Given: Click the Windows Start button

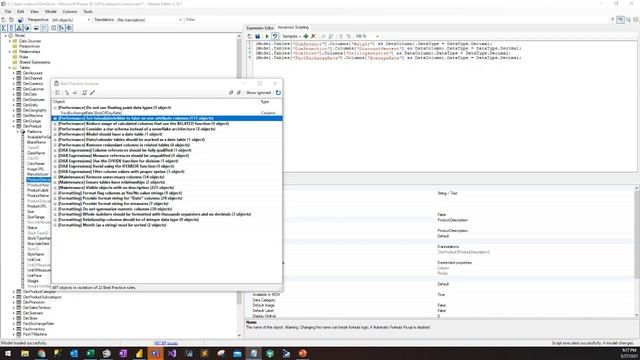Looking at the screenshot, I should tap(8, 353).
